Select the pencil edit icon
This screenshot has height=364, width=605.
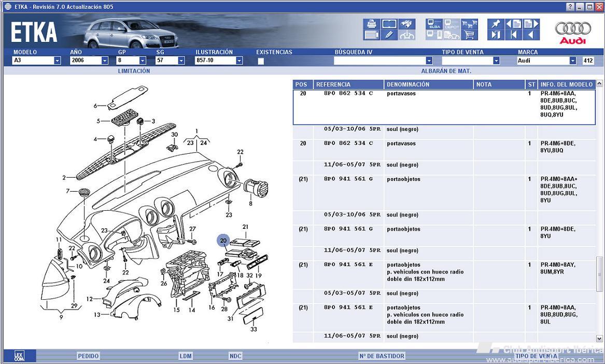click(389, 35)
